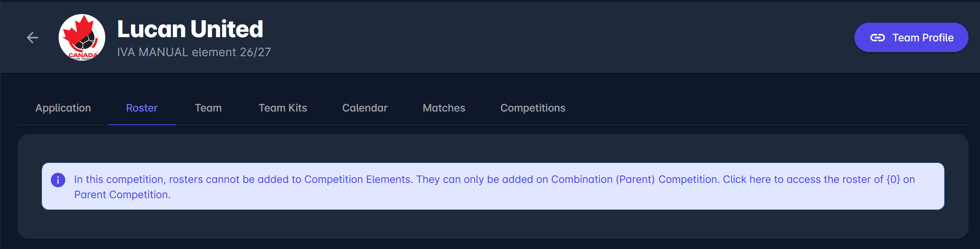Click the Lucan United heading
The image size is (980, 249).
pos(190,29)
